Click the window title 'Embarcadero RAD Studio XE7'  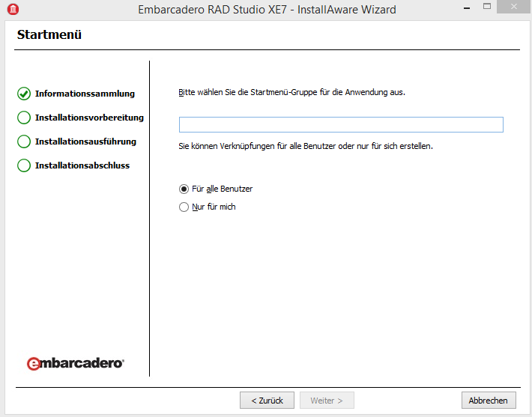click(267, 10)
